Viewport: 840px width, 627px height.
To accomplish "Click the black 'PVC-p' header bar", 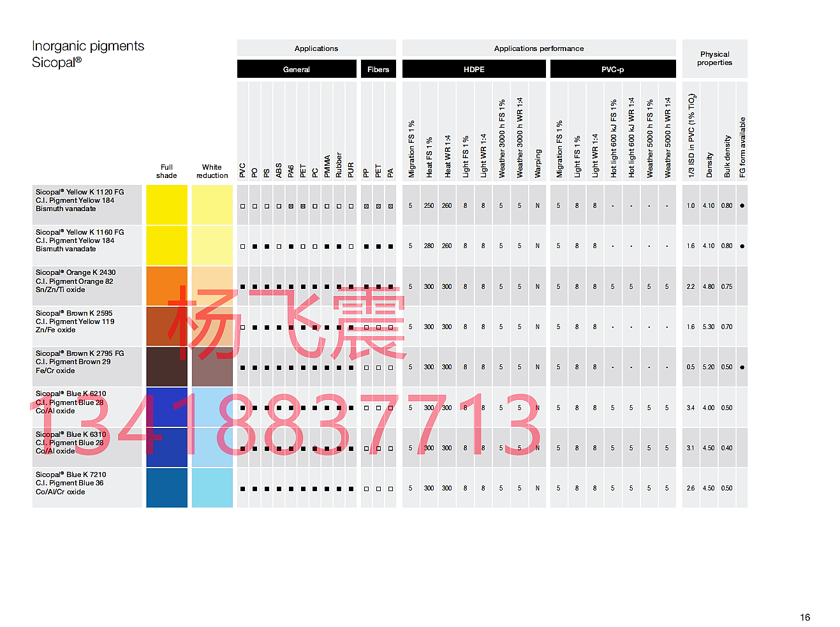I will coord(613,69).
